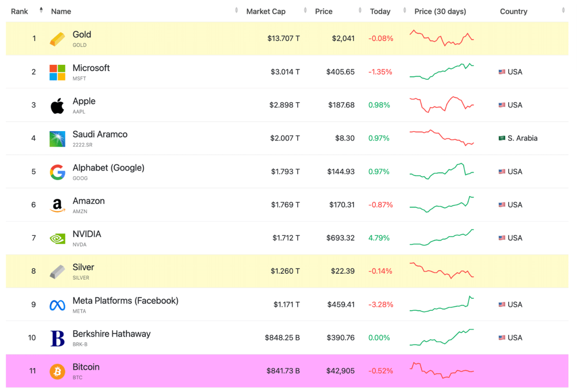The height and width of the screenshot is (392, 577).
Task: Click the USA flag in NVIDIA row
Action: 502,238
